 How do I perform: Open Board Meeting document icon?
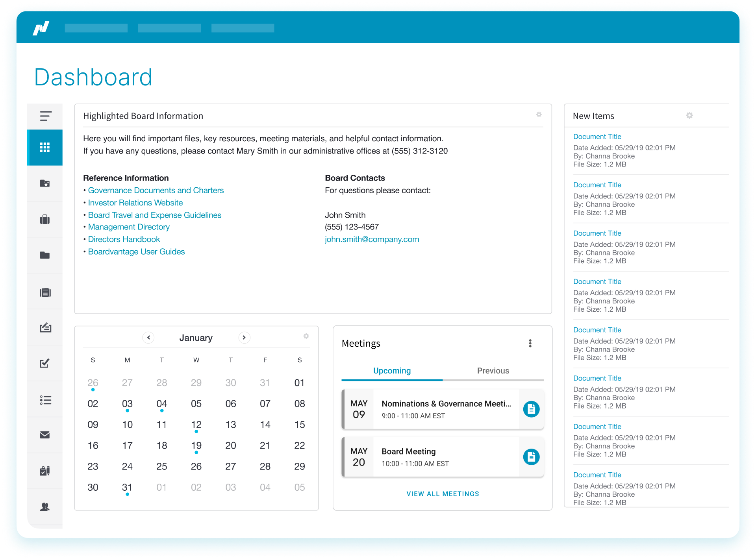(x=531, y=457)
